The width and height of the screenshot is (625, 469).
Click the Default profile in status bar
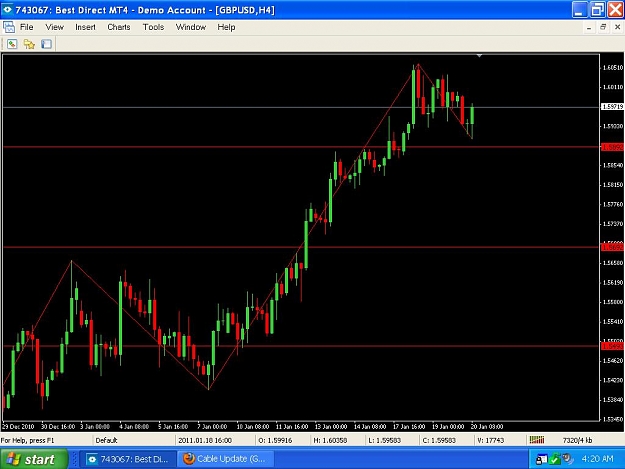point(106,440)
